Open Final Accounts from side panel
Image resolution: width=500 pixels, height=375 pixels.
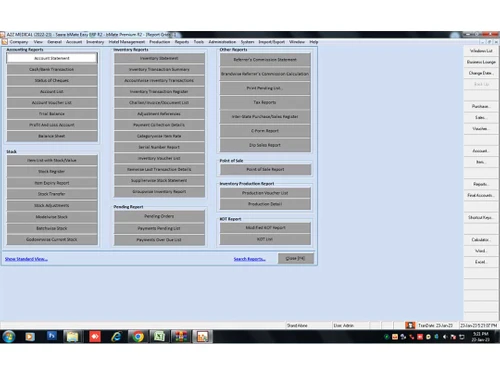(x=481, y=195)
